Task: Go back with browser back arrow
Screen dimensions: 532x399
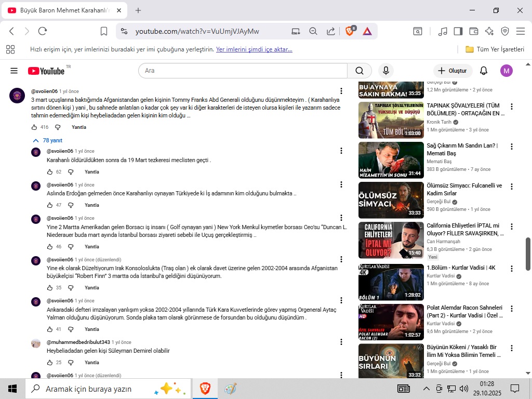Action: click(11, 31)
